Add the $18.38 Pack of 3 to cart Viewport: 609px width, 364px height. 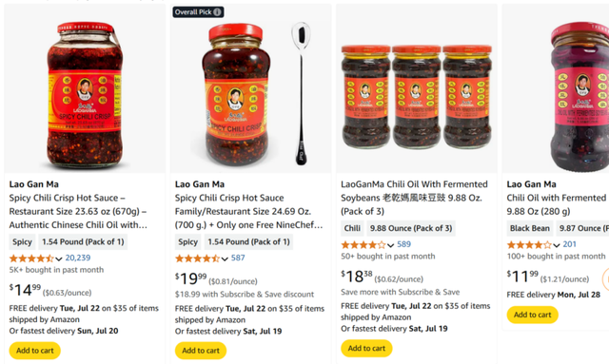366,348
